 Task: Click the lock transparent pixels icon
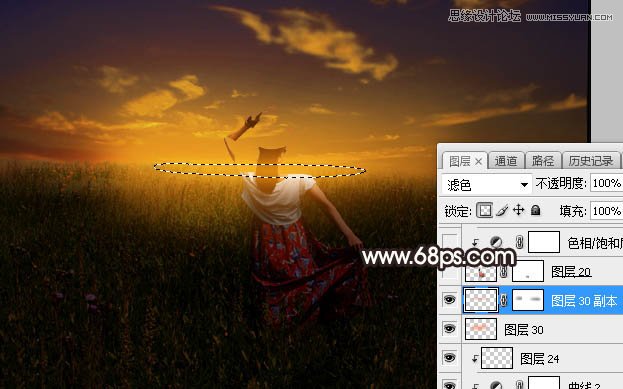(485, 210)
